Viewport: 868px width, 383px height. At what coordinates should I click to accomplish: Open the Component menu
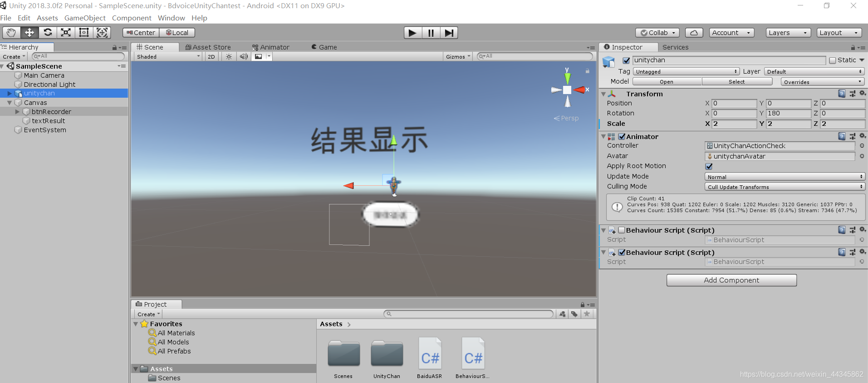(132, 18)
